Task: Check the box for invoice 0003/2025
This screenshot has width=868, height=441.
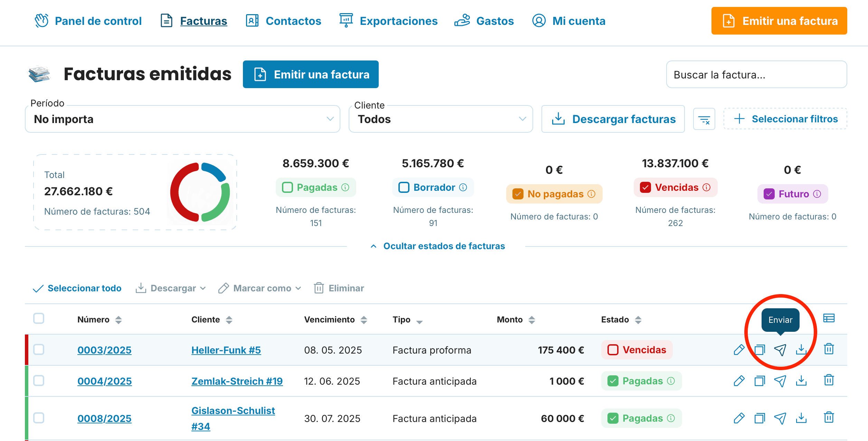Action: point(39,349)
